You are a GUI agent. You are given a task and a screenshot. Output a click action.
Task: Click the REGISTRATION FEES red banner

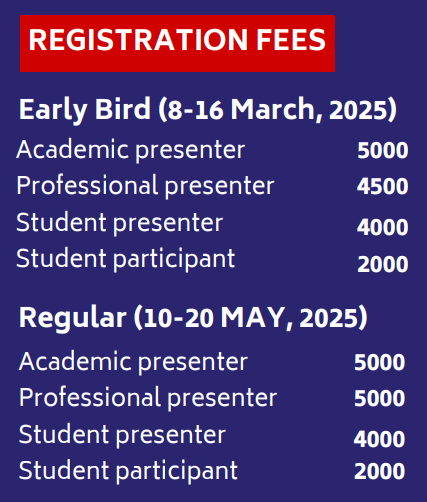pos(177,43)
